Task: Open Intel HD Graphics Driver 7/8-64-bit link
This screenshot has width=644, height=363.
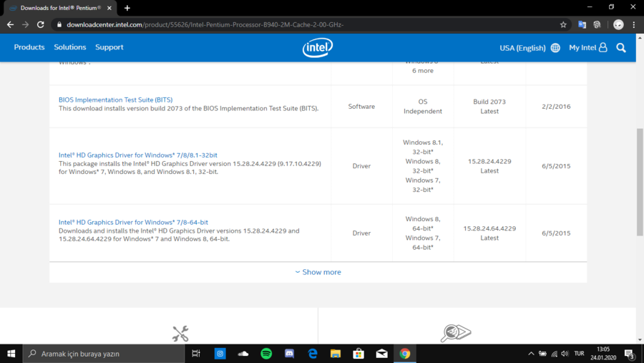Action: pyautogui.click(x=133, y=222)
